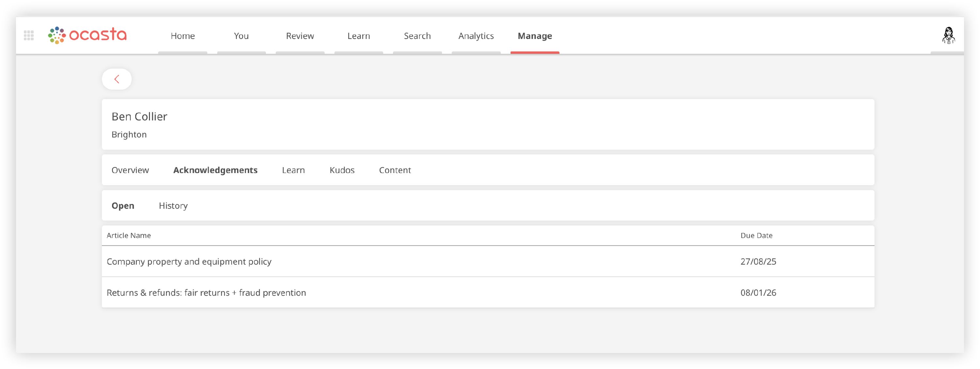Show Open acknowledgements
Screen dimensions: 980x369
pos(122,206)
